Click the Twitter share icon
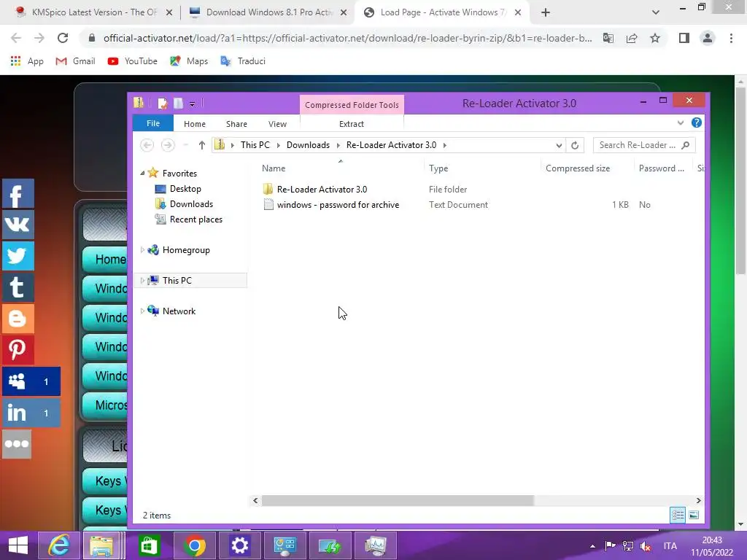The width and height of the screenshot is (747, 560). coord(18,256)
